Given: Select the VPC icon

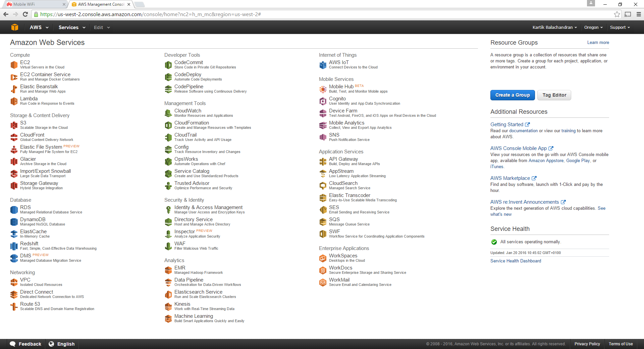Looking at the screenshot, I should 14,282.
